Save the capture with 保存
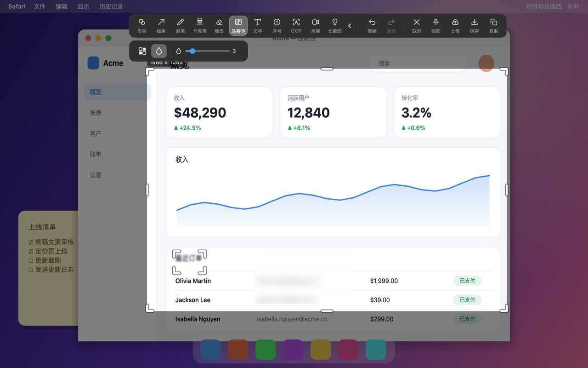 click(x=475, y=26)
